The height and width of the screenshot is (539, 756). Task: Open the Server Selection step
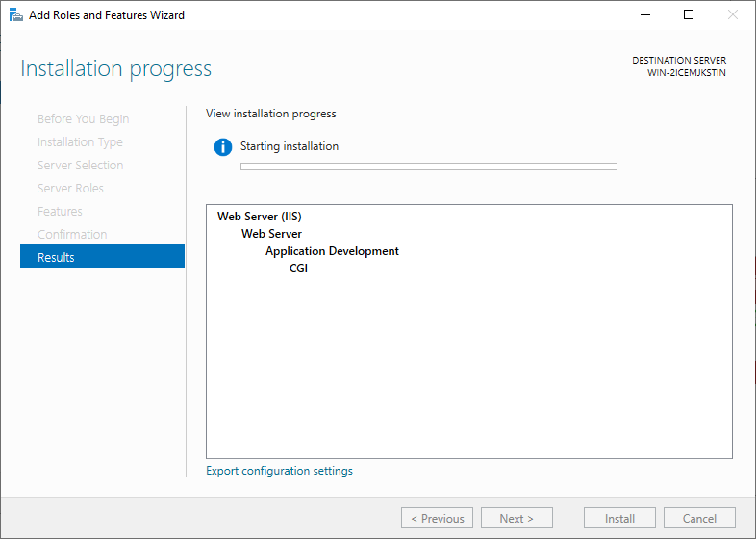(x=80, y=166)
